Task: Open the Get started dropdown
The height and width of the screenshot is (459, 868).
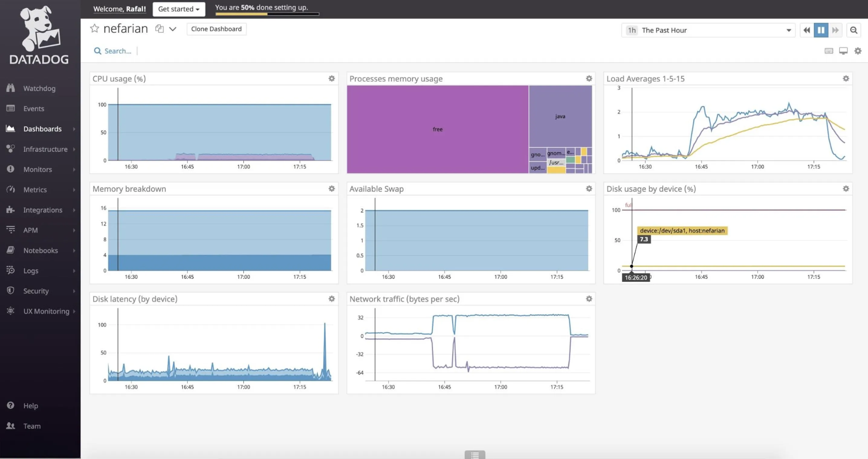Action: click(179, 9)
